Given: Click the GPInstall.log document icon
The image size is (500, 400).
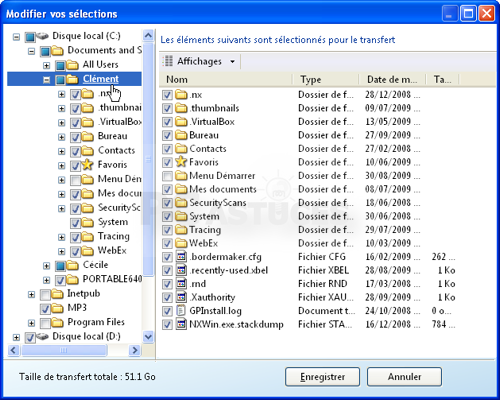Looking at the screenshot, I should [x=181, y=311].
